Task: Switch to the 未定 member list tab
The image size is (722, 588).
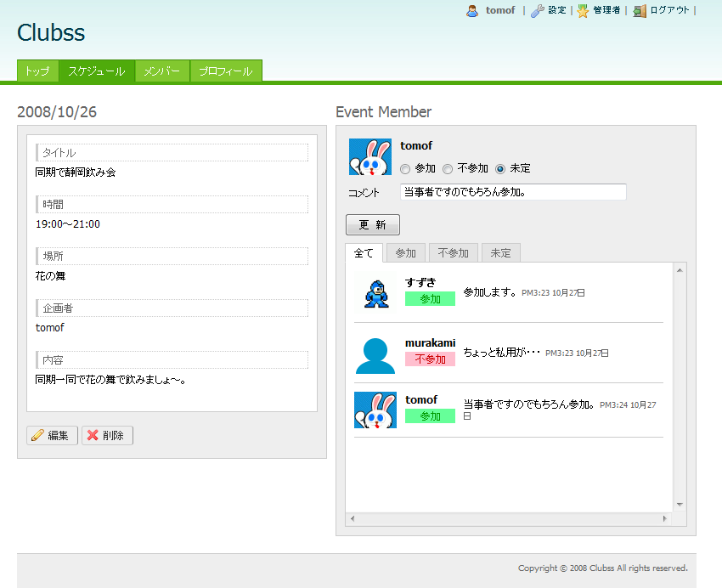Action: click(500, 253)
